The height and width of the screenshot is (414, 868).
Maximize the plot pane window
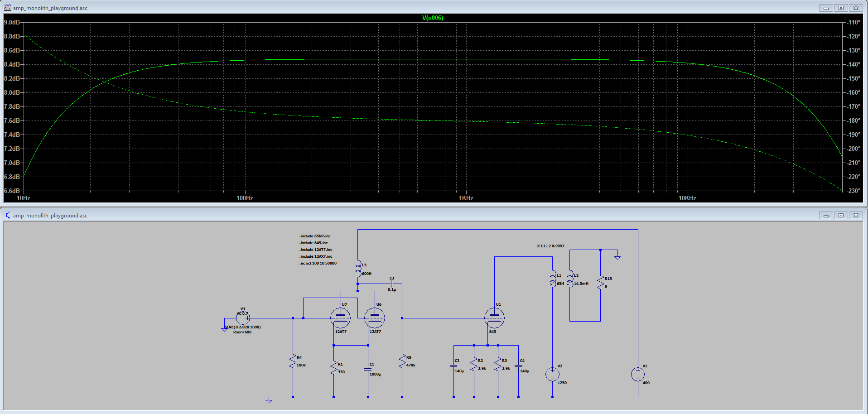(x=841, y=8)
